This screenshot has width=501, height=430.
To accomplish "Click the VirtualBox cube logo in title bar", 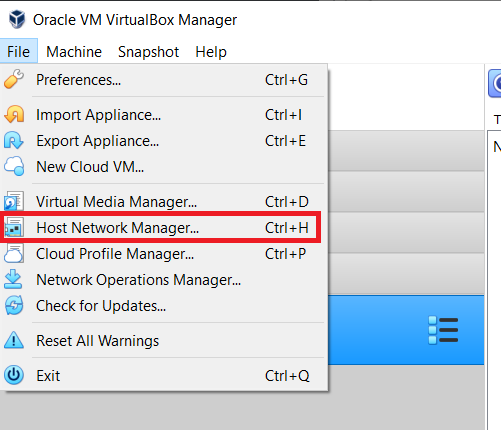I will pyautogui.click(x=17, y=19).
